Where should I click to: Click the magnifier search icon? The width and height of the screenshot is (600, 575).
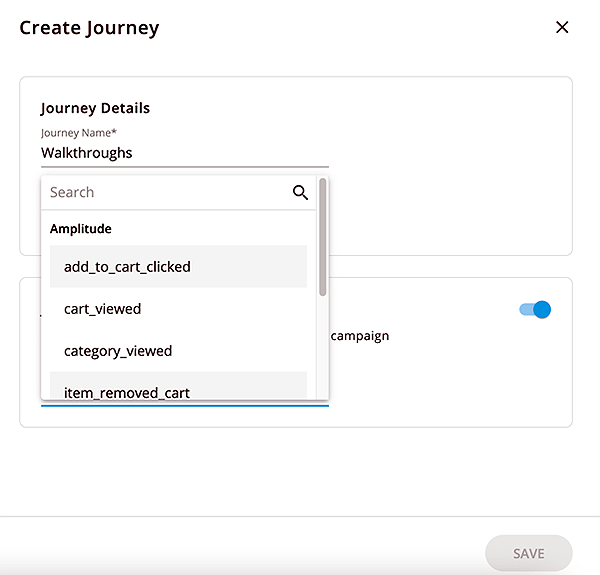pos(300,192)
